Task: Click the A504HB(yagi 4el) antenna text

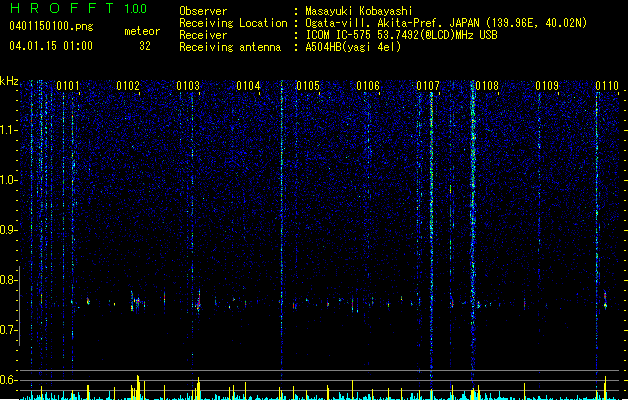Action: 353,47
